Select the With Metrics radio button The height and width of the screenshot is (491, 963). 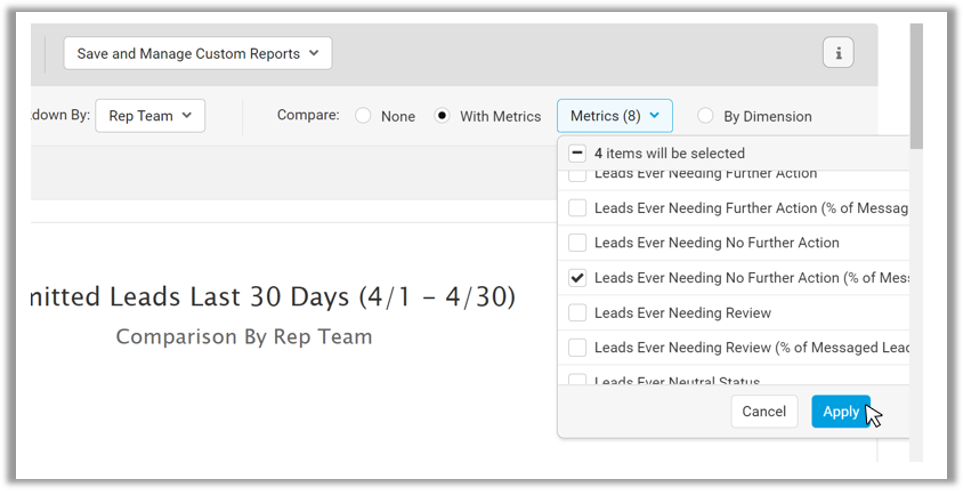point(442,116)
